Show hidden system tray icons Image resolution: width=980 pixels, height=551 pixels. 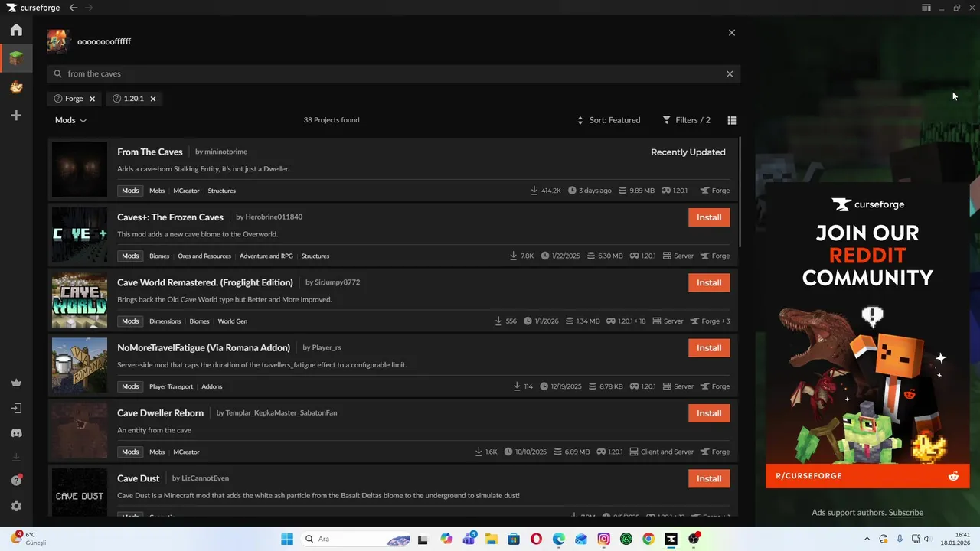click(x=867, y=539)
